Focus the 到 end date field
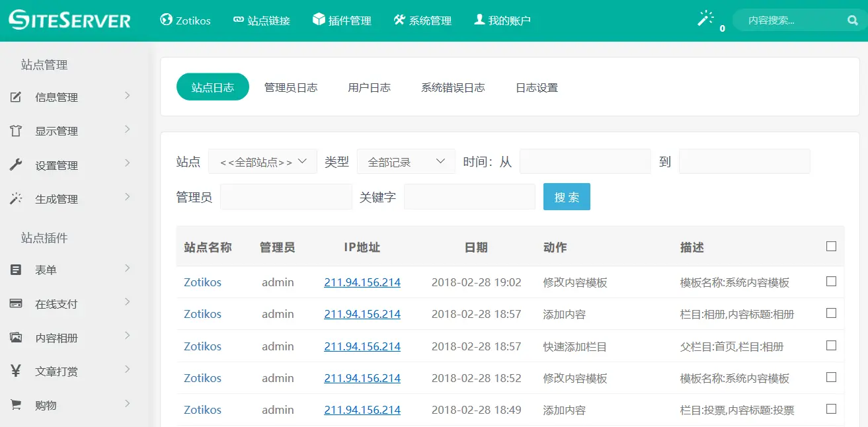Viewport: 868px width, 427px height. click(x=744, y=161)
